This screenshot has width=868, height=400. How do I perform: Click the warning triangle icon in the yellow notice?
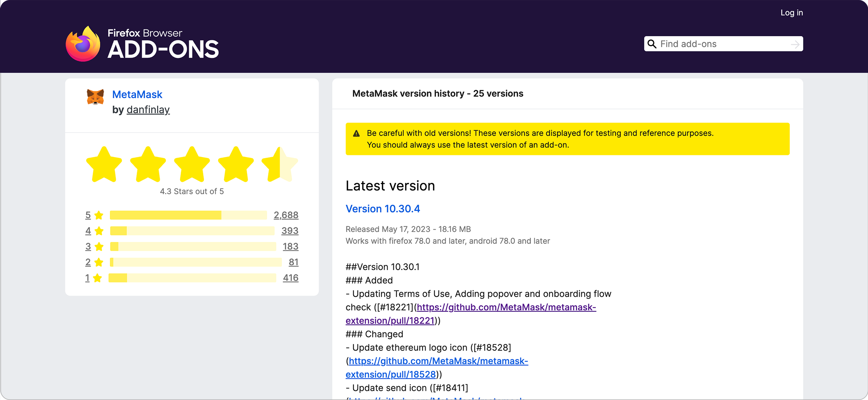(x=357, y=133)
